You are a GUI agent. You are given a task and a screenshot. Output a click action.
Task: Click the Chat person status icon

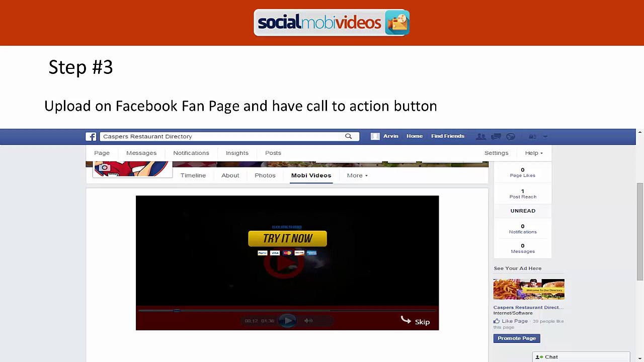539,357
